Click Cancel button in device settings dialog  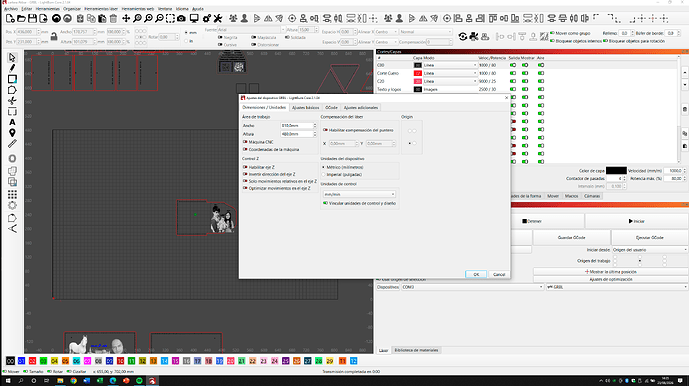[499, 274]
